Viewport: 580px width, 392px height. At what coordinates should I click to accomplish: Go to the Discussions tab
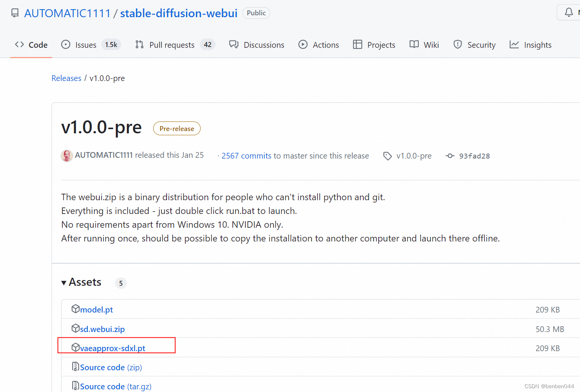point(257,45)
